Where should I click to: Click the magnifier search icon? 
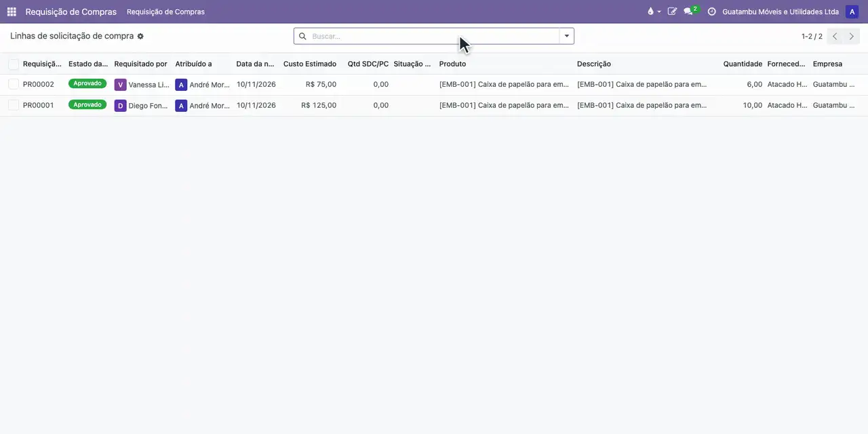tap(303, 36)
